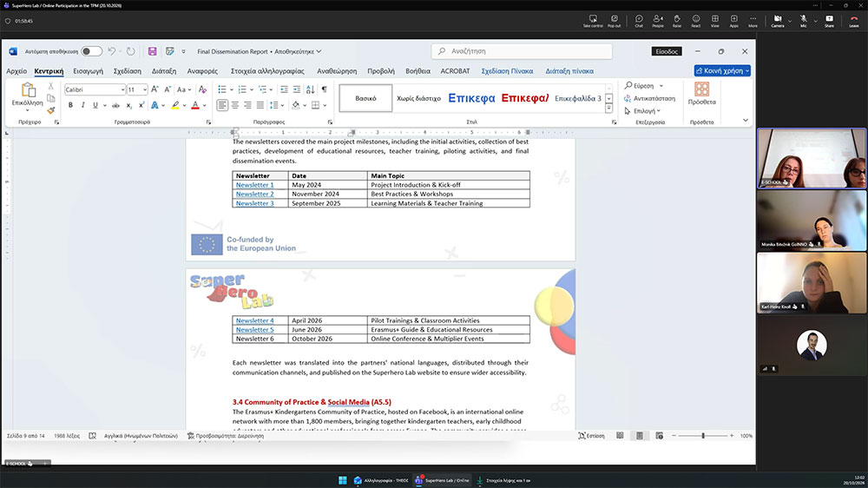
Task: Open the Select (Επιλογή) dropdown
Action: point(642,111)
